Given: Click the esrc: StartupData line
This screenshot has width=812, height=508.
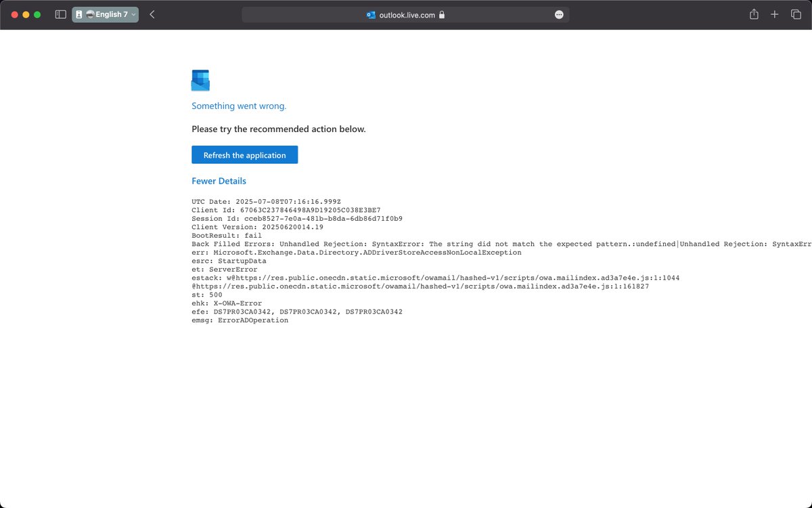Looking at the screenshot, I should 229,261.
